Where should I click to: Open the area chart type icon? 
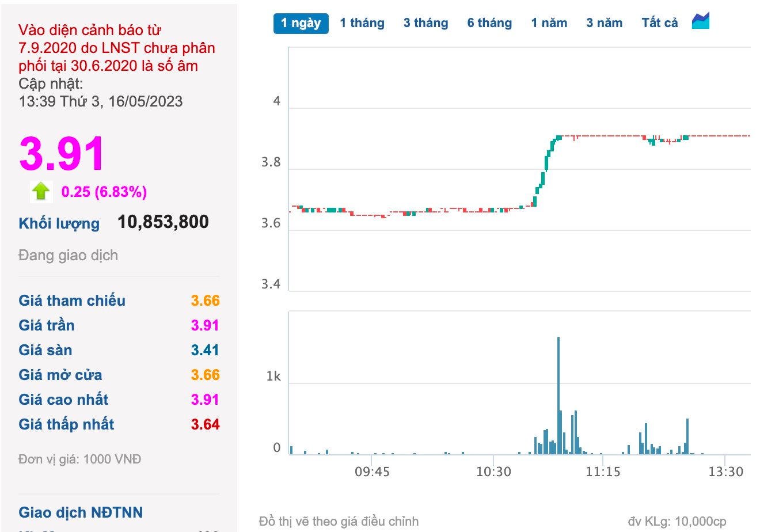pyautogui.click(x=700, y=21)
